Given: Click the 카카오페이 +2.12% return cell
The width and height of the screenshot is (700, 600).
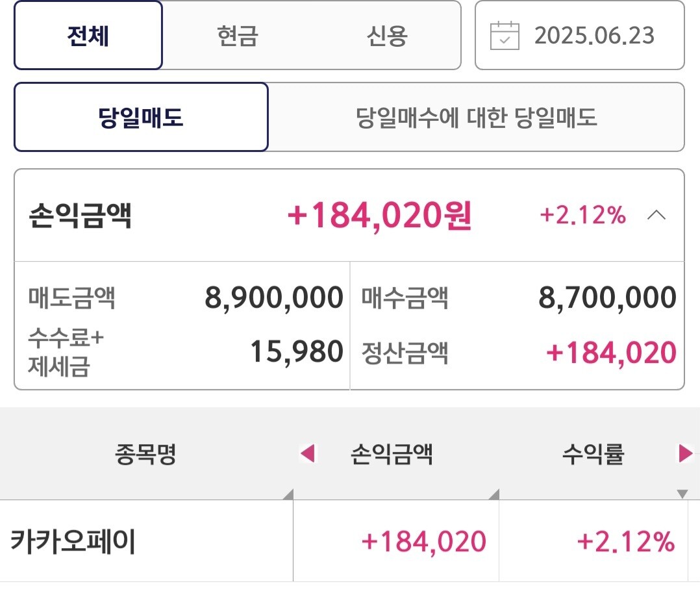Looking at the screenshot, I should (625, 542).
